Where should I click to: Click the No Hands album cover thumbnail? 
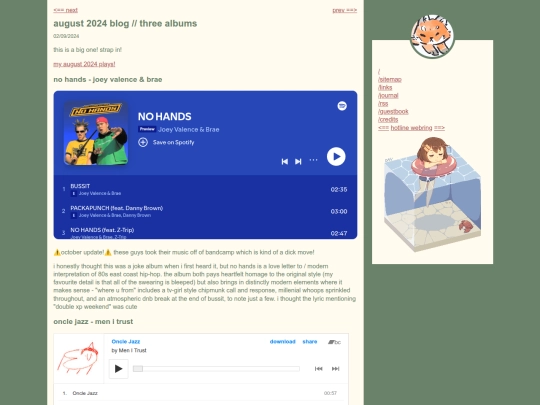(96, 133)
